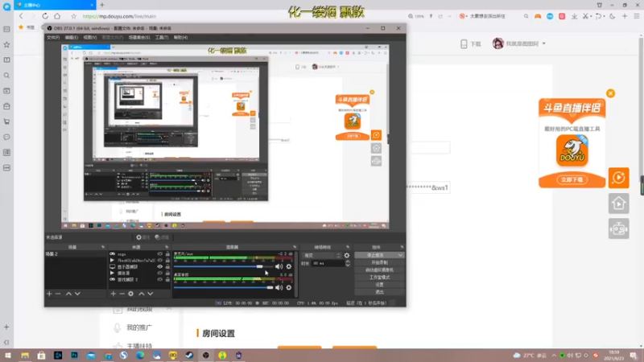Remove the selected scene with the minus icon

click(58, 294)
